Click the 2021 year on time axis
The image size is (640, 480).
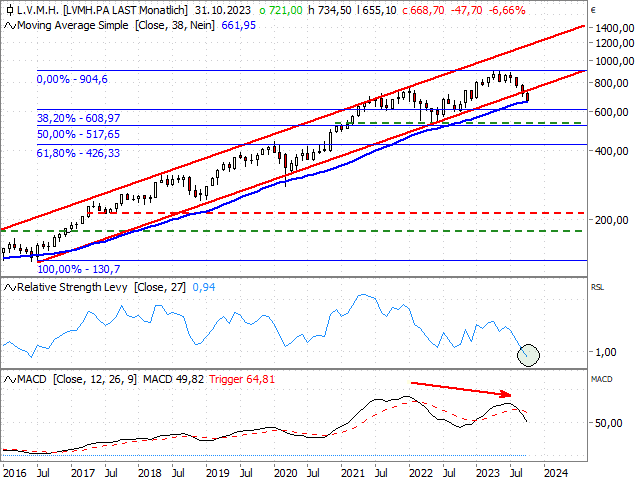(x=353, y=473)
